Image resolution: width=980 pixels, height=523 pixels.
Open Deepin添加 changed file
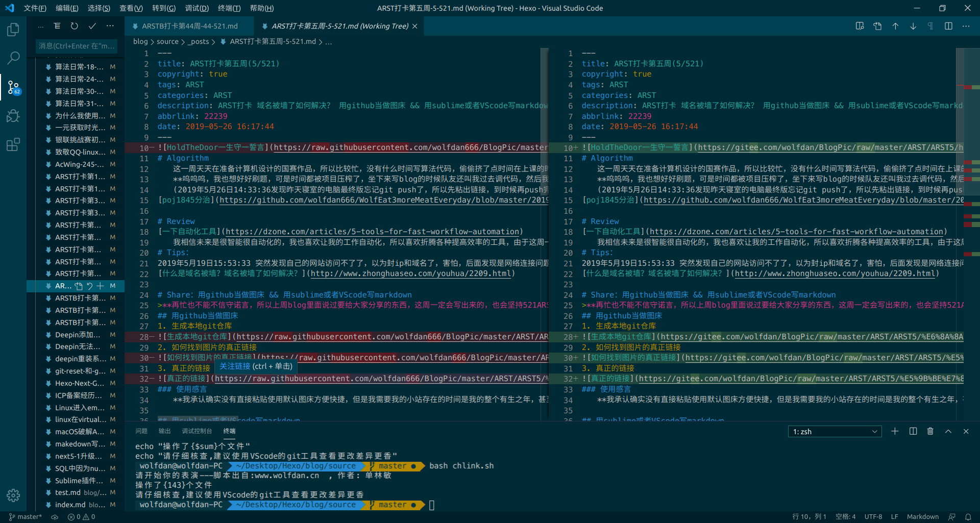coord(76,335)
